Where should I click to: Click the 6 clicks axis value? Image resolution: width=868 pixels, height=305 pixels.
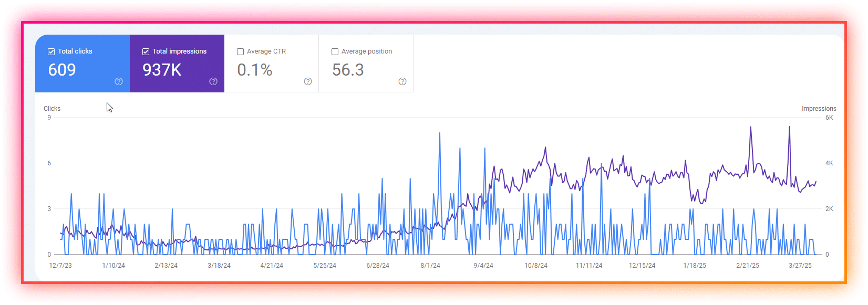pos(49,163)
